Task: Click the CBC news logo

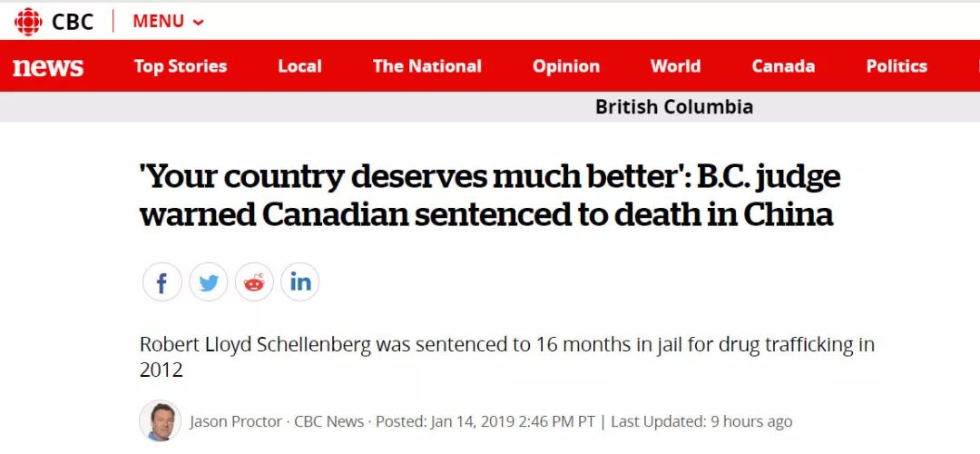Action: point(47,67)
